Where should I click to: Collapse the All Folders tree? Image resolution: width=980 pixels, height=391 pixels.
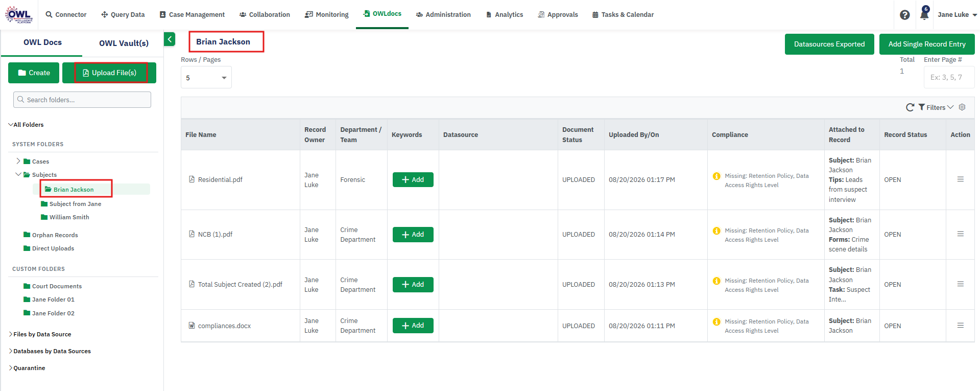coord(11,125)
